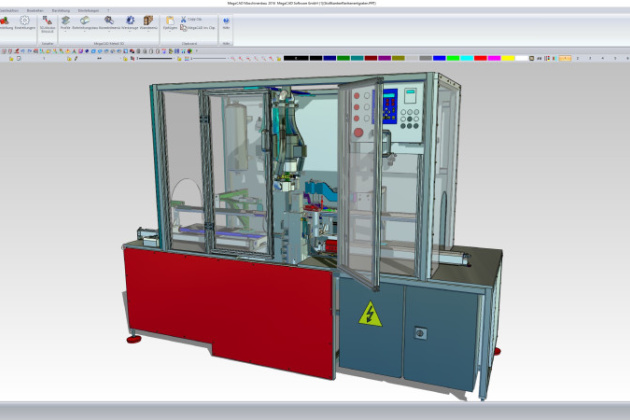Click the Einfügen clipboard icon
Viewport: 630px width, 420px height.
[171, 21]
